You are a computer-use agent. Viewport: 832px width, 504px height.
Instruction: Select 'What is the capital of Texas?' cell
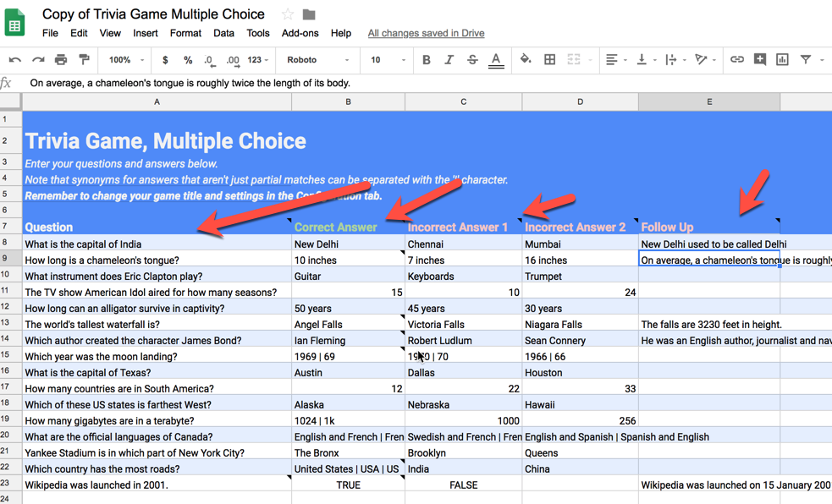click(x=157, y=373)
